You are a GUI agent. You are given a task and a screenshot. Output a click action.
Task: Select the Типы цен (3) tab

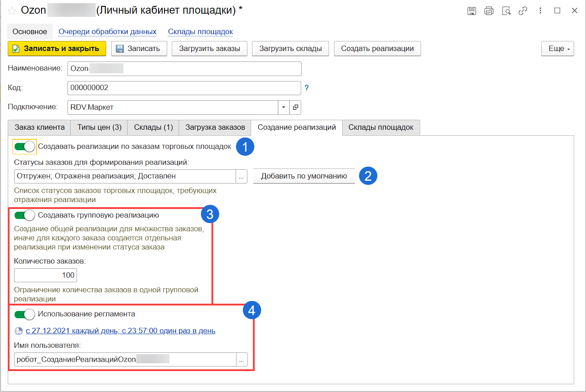(x=99, y=127)
